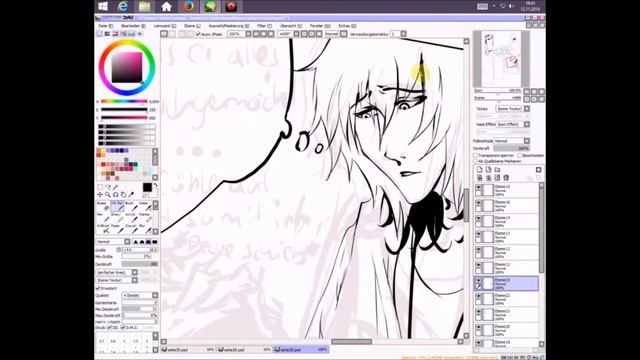Select the AirBrush tool
This screenshot has height=360, width=640.
tap(103, 228)
